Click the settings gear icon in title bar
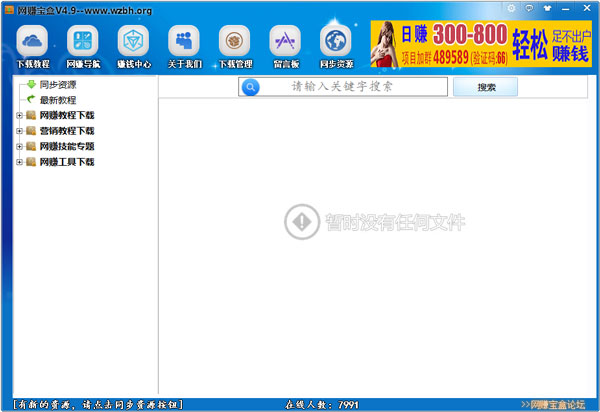The width and height of the screenshot is (600, 412). 512,8
